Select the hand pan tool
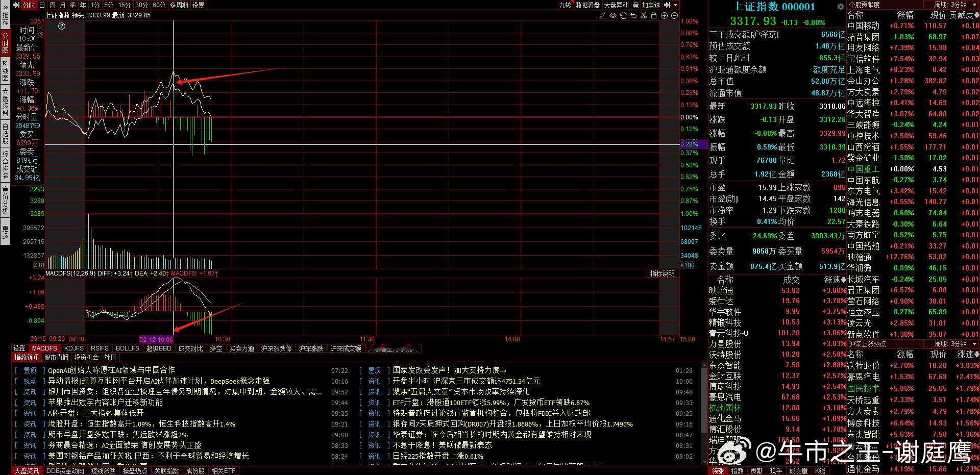Image resolution: width=980 pixels, height=475 pixels. click(623, 15)
